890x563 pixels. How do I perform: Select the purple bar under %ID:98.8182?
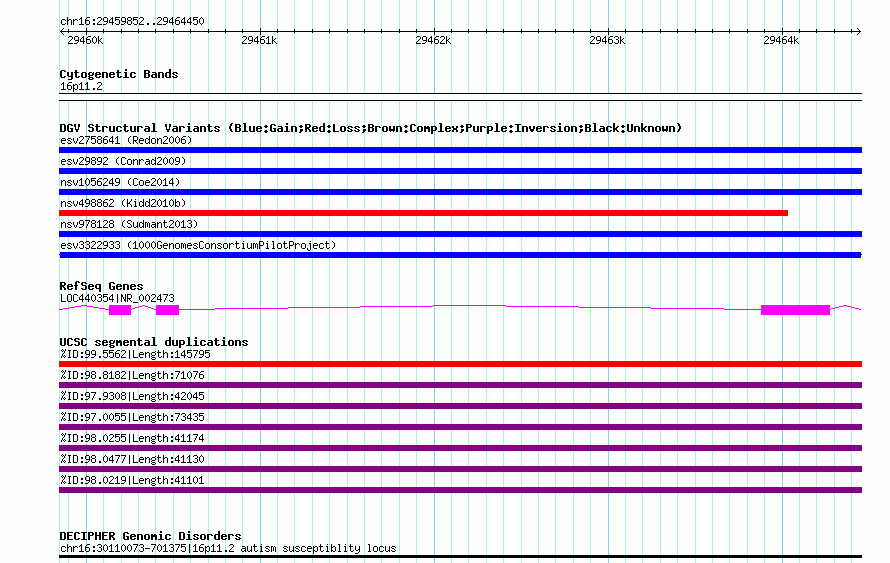pyautogui.click(x=460, y=385)
